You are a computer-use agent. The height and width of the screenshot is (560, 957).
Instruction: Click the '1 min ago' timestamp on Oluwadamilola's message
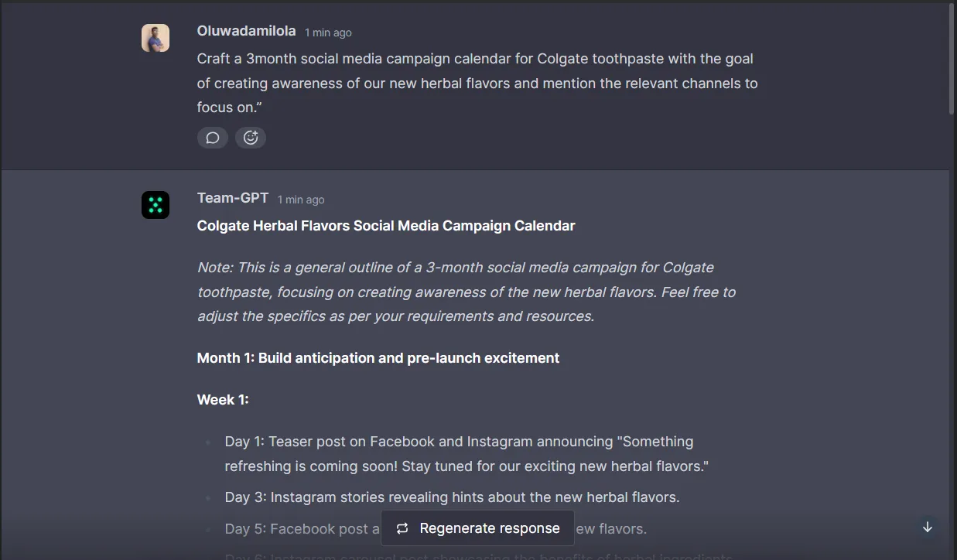tap(327, 32)
